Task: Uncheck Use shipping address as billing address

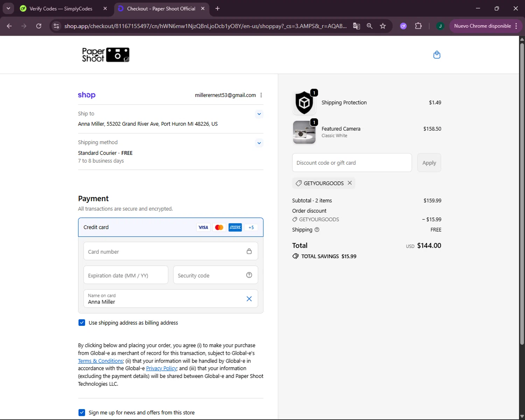Action: [x=82, y=322]
